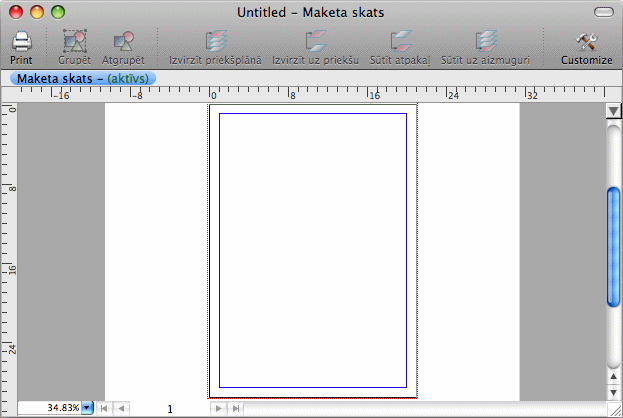Viewport: 623px width, 418px height.
Task: Click the window resize grip corner
Action: pos(615,409)
